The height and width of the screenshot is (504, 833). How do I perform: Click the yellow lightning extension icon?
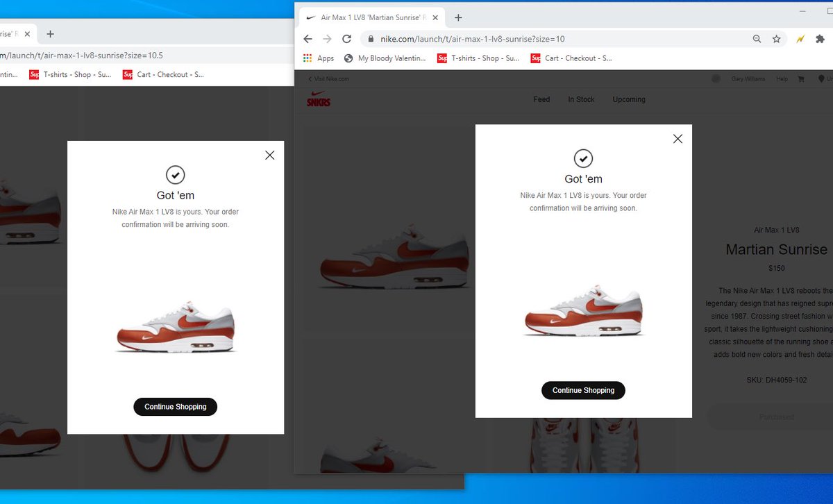pos(800,39)
